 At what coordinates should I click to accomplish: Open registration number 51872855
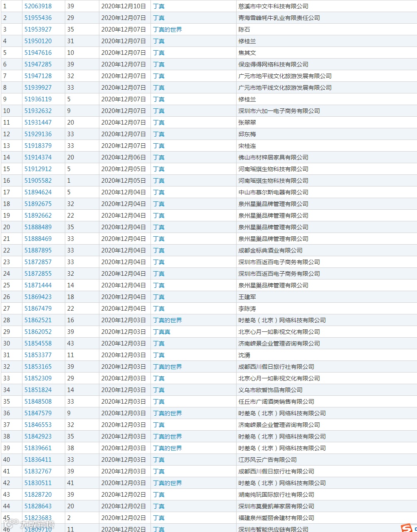click(x=38, y=274)
